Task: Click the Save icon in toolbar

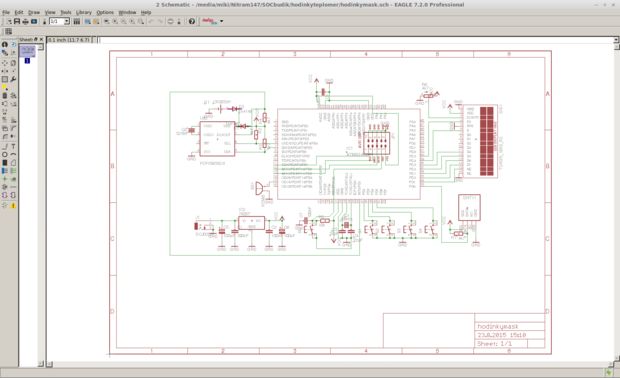Action: pos(17,21)
